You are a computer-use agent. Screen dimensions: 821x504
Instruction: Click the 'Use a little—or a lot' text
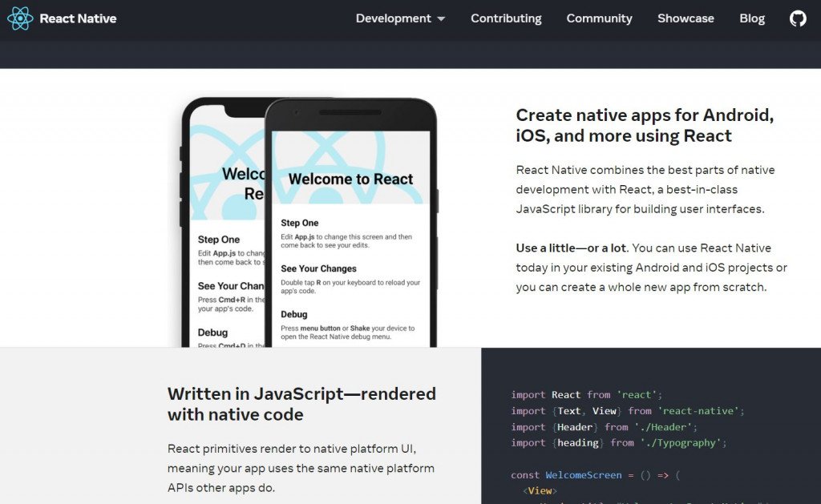point(572,248)
